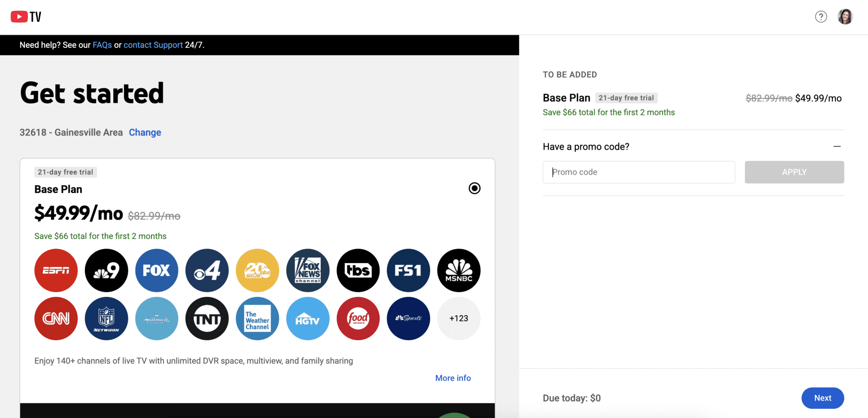The width and height of the screenshot is (868, 418).
Task: Click the NFL Network channel icon
Action: pos(107,319)
